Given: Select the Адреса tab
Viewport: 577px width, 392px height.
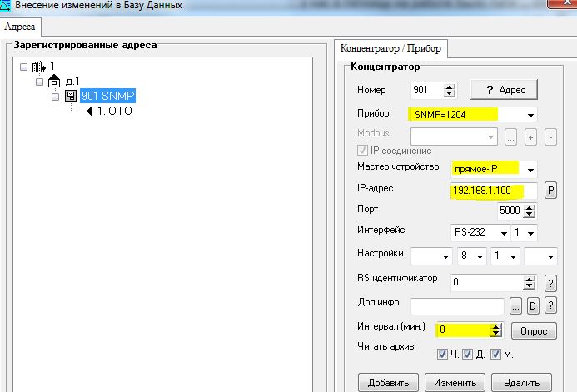Looking at the screenshot, I should tap(19, 27).
